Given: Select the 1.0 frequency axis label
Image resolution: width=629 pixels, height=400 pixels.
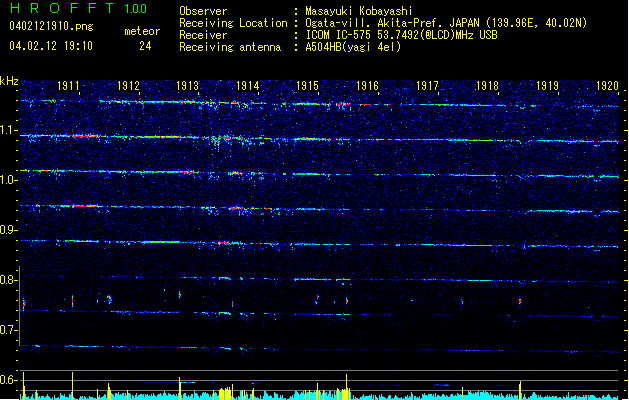Looking at the screenshot, I should pyautogui.click(x=9, y=180).
